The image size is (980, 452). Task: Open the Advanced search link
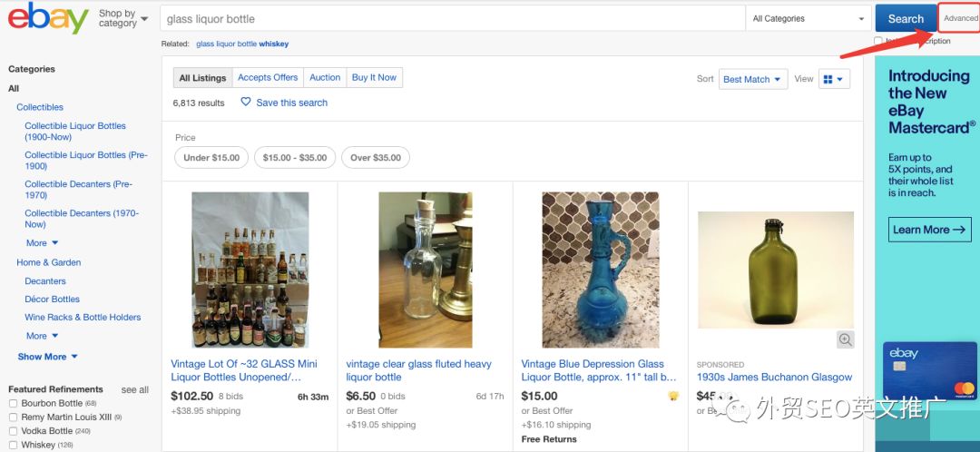coord(961,19)
